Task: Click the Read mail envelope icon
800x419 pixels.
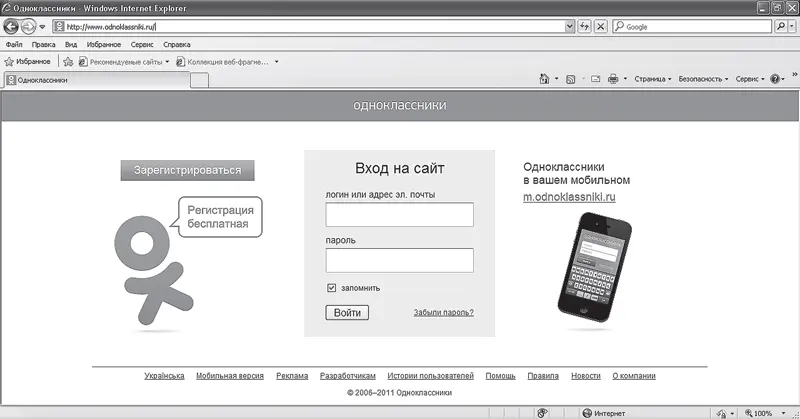Action: [595, 78]
